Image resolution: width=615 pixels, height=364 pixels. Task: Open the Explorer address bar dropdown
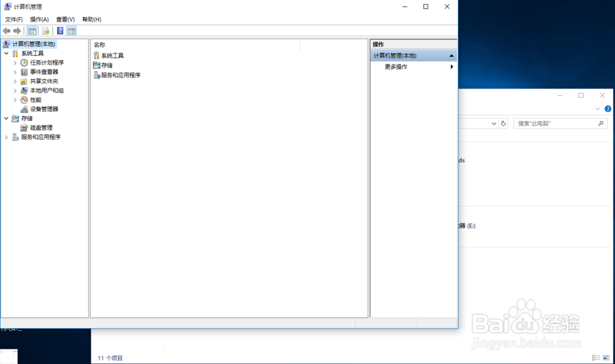494,124
